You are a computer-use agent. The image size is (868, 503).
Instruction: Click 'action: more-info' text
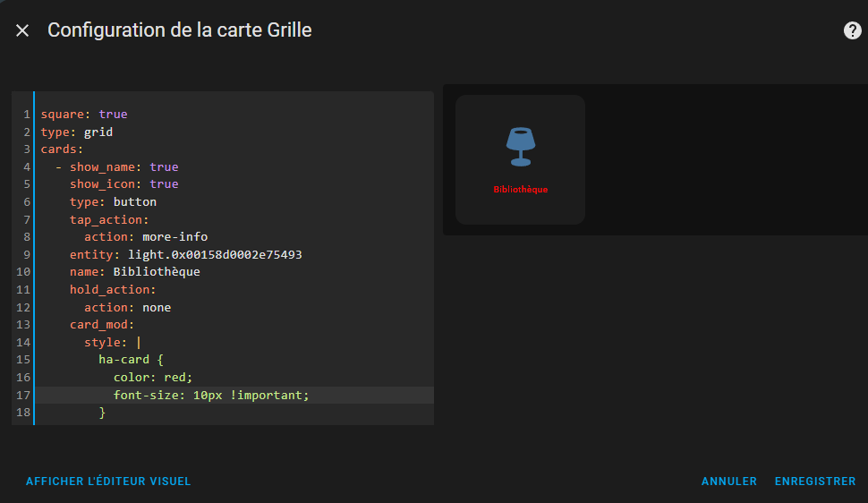click(x=146, y=236)
